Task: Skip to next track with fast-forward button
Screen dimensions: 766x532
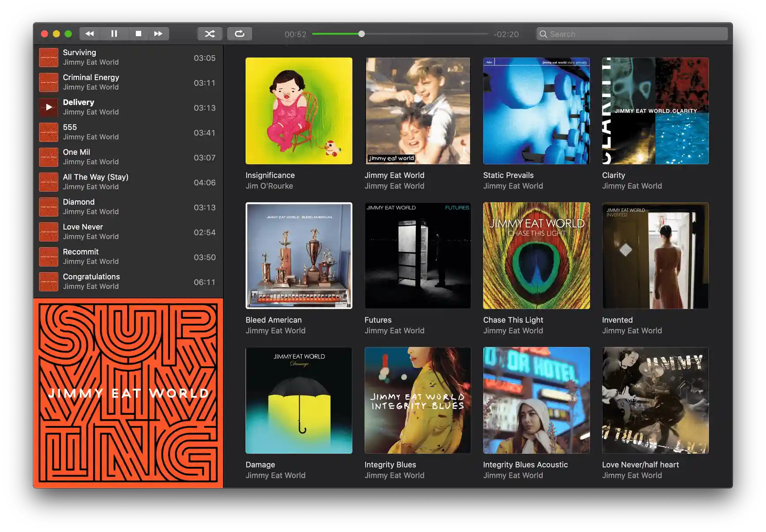Action: click(158, 34)
